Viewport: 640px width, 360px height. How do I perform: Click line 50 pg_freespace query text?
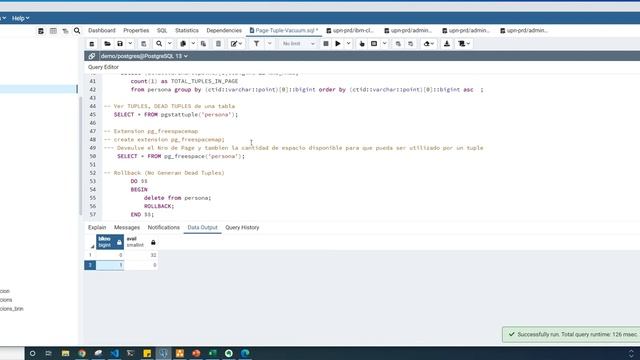click(181, 156)
